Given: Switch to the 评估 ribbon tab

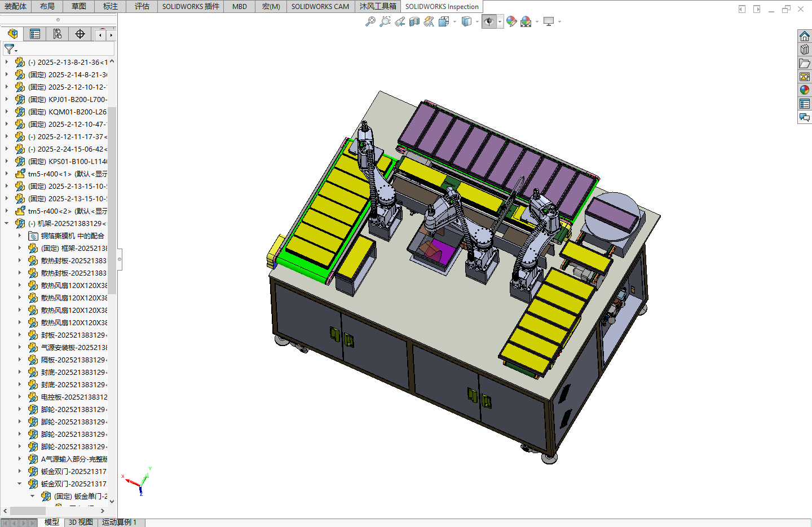Looking at the screenshot, I should pyautogui.click(x=142, y=6).
